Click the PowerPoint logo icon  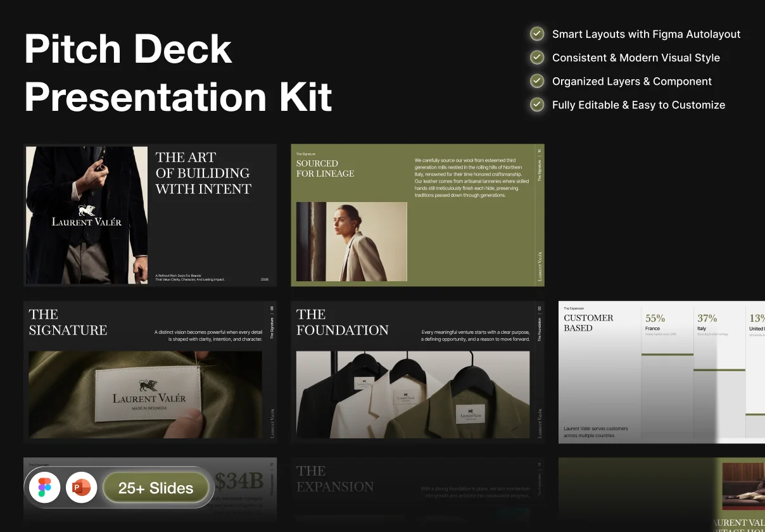pos(82,488)
